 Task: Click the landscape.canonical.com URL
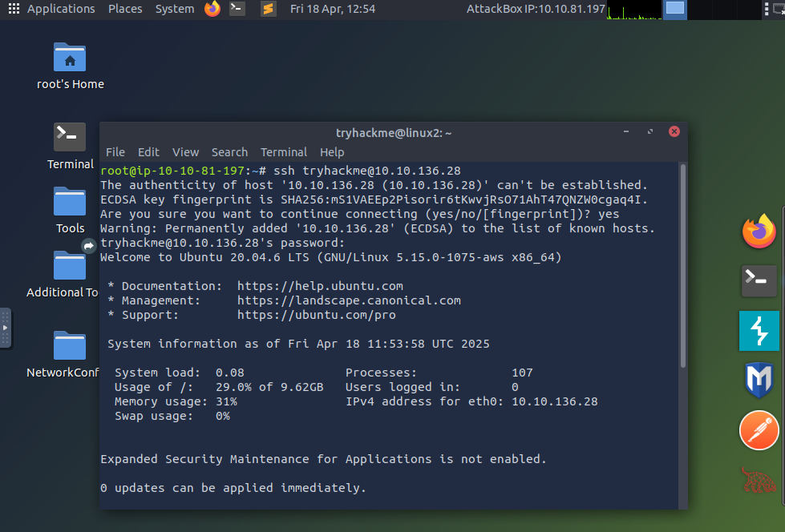[x=349, y=300]
